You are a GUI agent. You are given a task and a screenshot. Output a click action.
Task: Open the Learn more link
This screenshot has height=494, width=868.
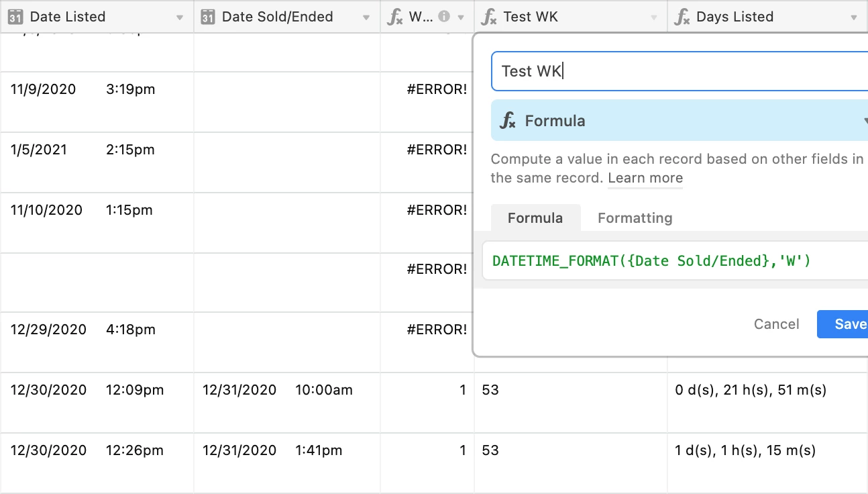pyautogui.click(x=645, y=179)
